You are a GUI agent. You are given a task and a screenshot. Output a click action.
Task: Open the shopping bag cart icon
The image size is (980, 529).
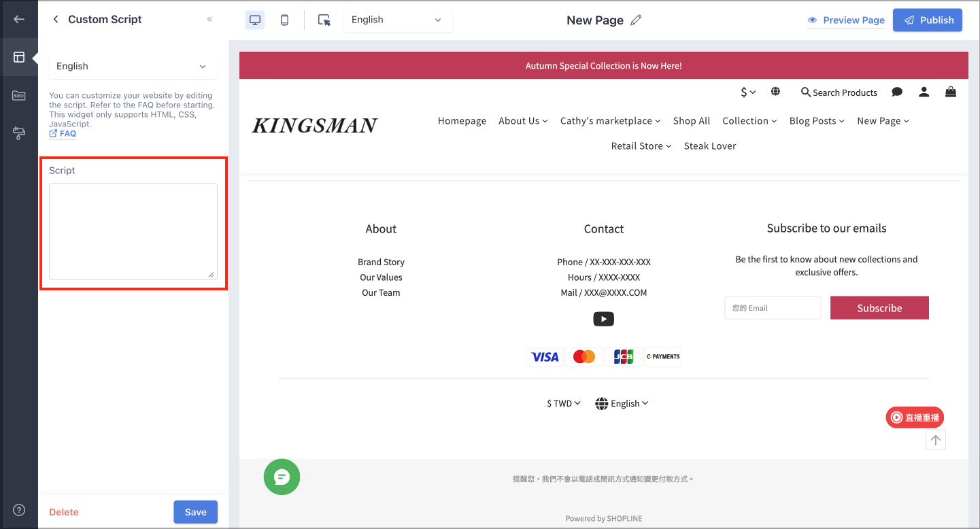pyautogui.click(x=951, y=92)
